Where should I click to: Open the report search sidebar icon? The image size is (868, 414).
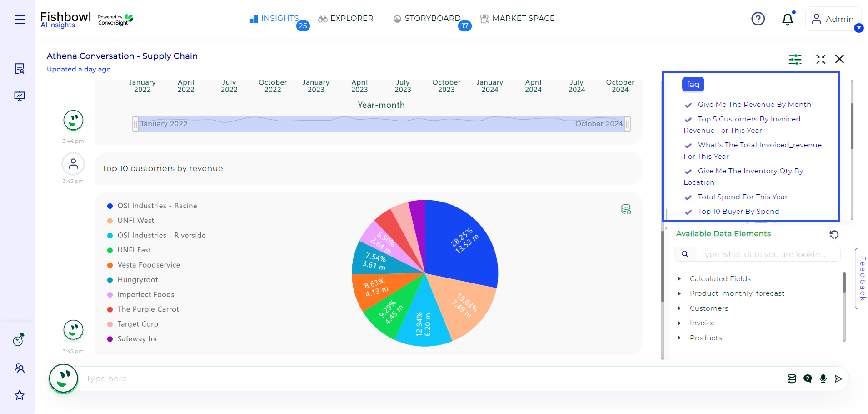[x=19, y=69]
